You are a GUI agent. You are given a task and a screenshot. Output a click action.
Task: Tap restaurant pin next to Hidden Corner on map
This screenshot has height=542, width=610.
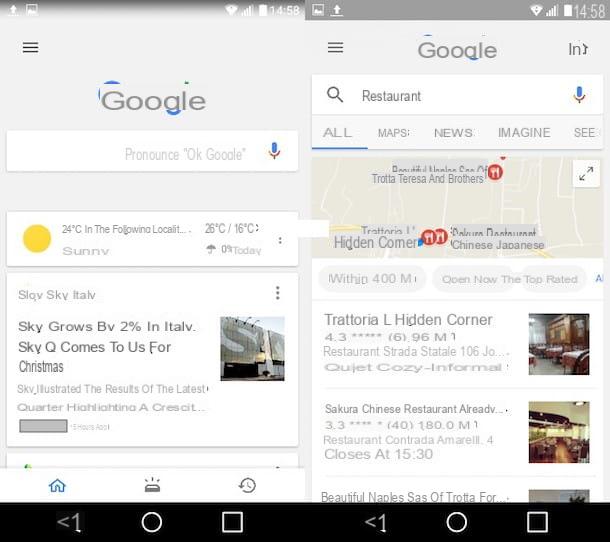click(429, 237)
